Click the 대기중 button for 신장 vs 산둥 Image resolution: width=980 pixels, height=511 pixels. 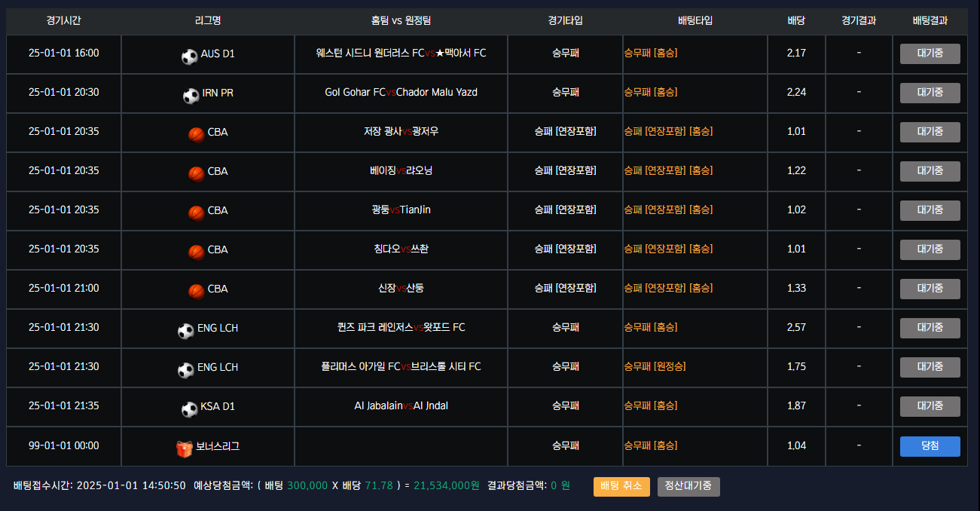[x=930, y=289]
